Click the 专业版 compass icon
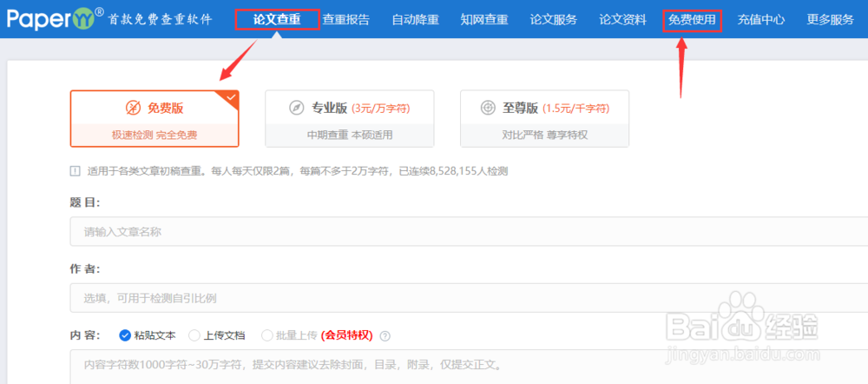 [x=297, y=108]
